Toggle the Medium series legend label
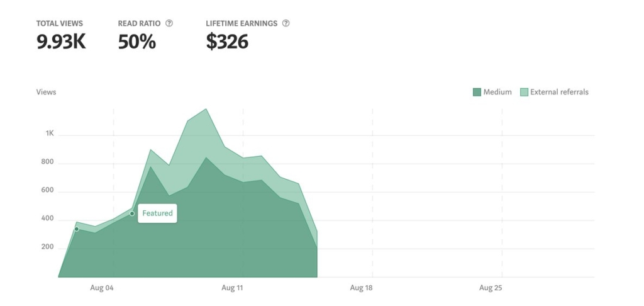Image resolution: width=644 pixels, height=306 pixels. tap(497, 92)
